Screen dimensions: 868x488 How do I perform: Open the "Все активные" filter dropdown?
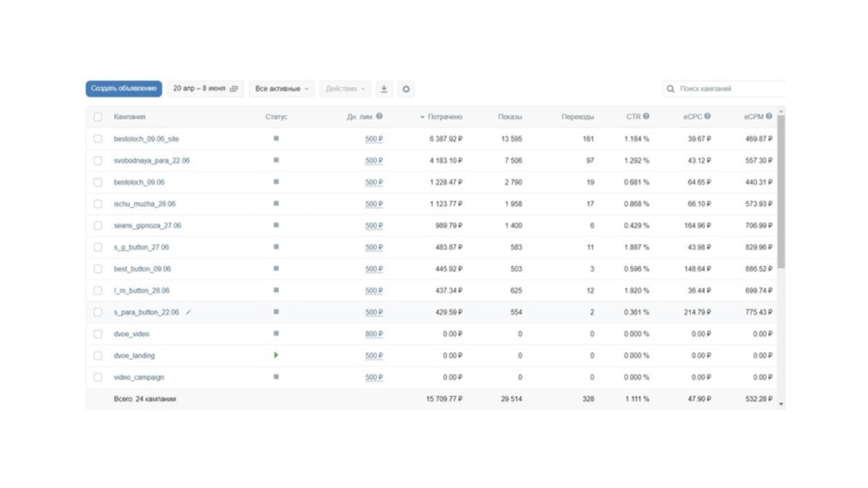click(x=281, y=89)
